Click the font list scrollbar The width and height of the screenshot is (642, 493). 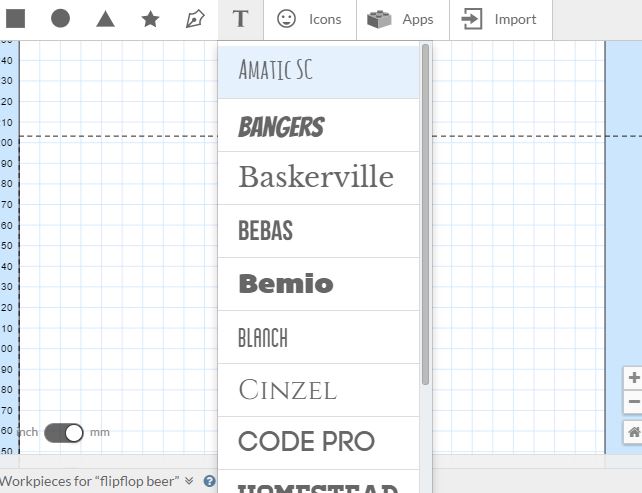point(425,214)
